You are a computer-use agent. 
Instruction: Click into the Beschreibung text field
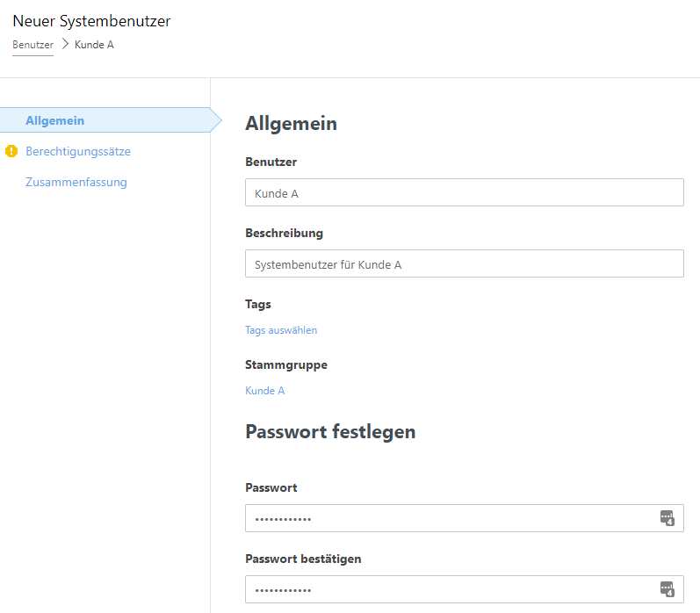pos(464,264)
